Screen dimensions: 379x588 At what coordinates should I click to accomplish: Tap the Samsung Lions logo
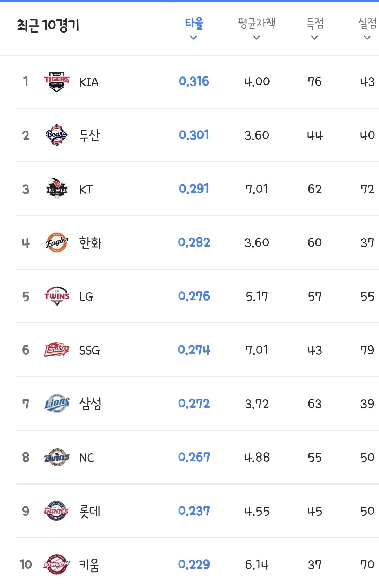tap(56, 403)
